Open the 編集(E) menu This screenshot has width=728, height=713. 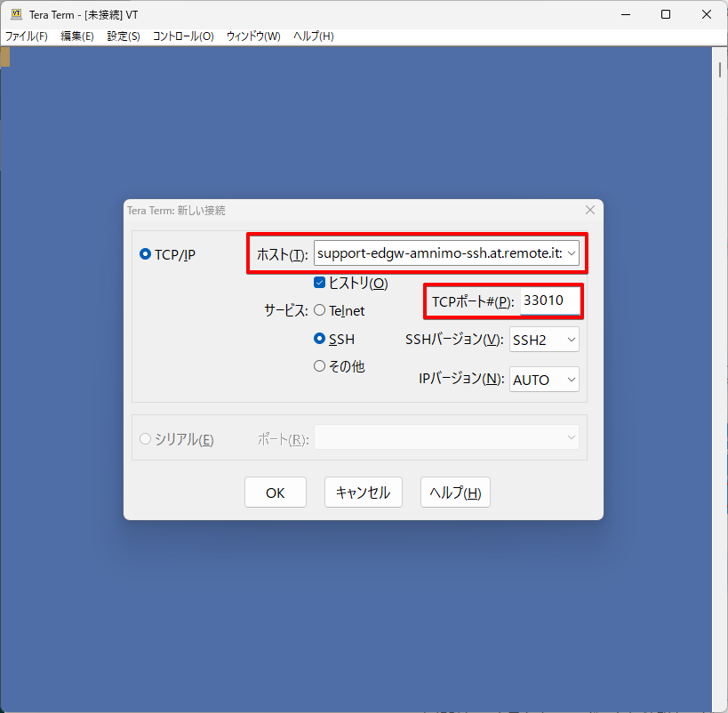(77, 36)
